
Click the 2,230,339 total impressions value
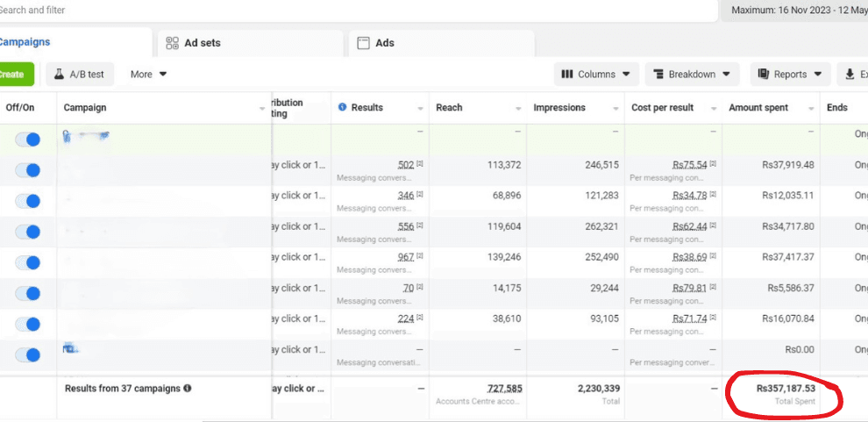click(x=599, y=389)
